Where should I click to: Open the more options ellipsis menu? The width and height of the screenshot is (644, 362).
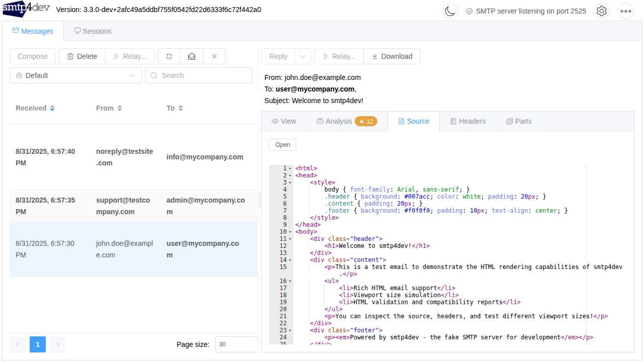[x=626, y=11]
